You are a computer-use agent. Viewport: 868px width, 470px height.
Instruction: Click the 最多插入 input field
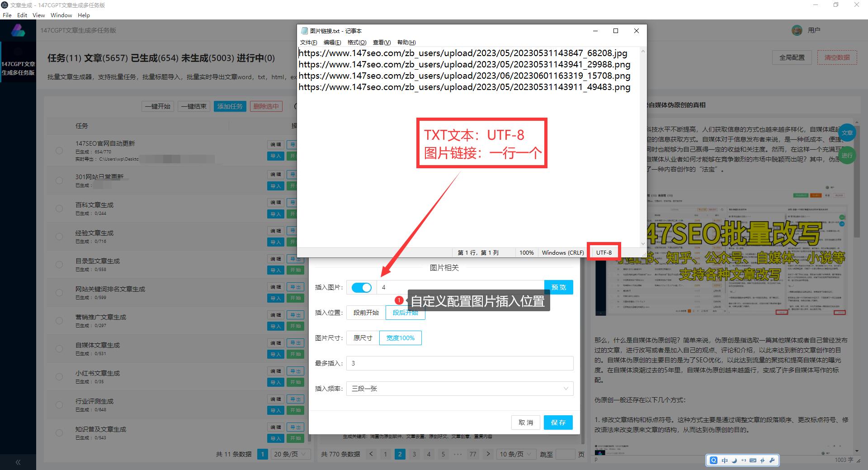point(460,363)
